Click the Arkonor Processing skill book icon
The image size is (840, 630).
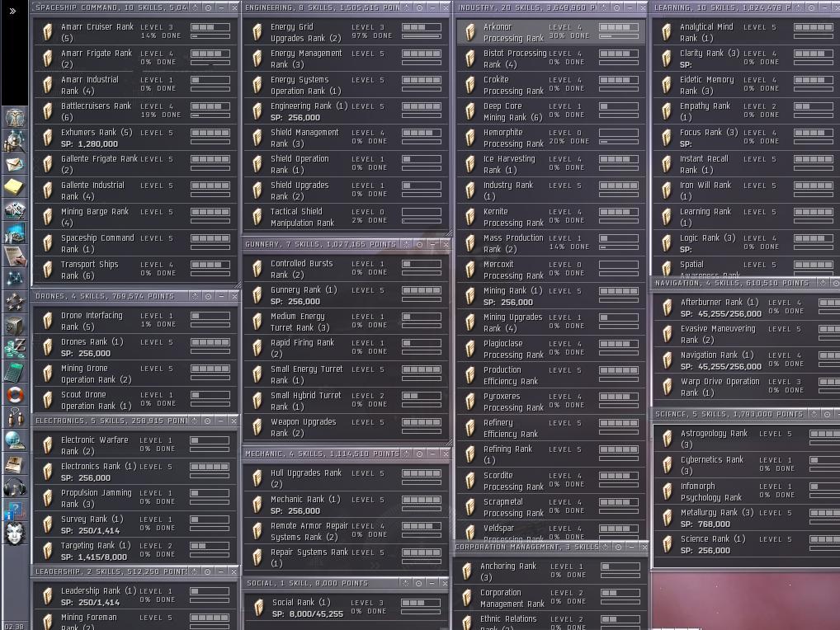pos(470,32)
